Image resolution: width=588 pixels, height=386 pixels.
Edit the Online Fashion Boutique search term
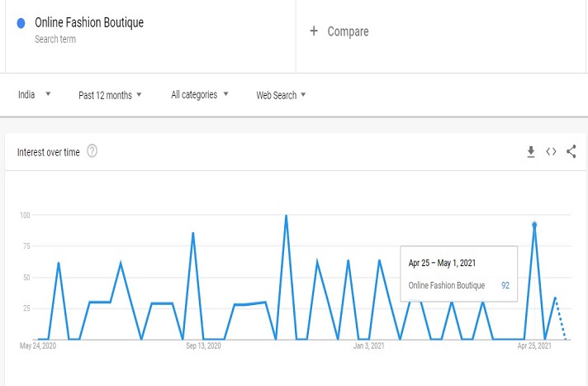click(x=89, y=23)
